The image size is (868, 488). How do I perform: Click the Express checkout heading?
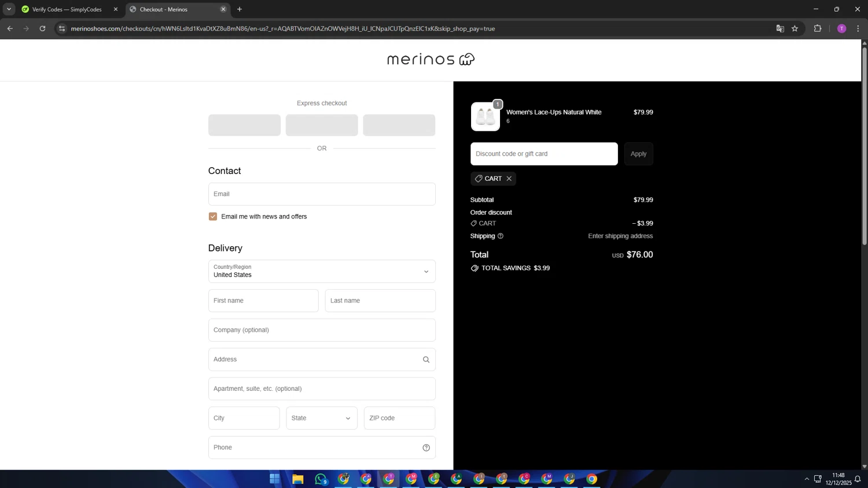pyautogui.click(x=322, y=103)
